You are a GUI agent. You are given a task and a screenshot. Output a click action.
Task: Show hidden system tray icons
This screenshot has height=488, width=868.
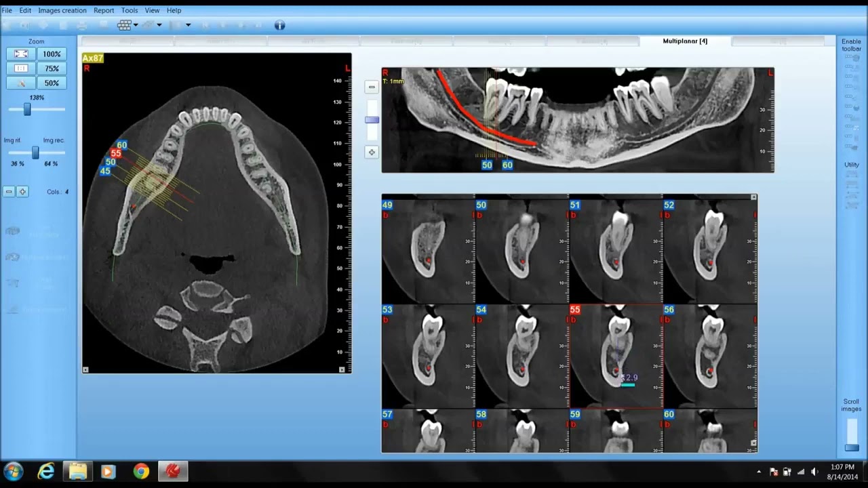click(x=759, y=472)
